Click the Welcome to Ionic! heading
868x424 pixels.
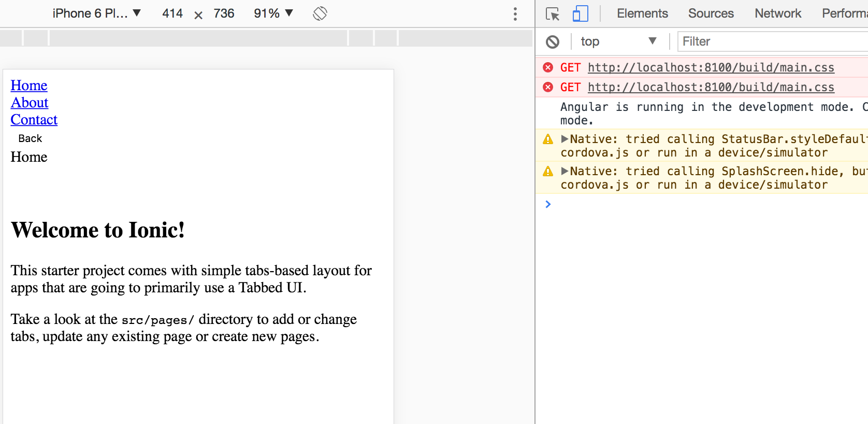click(x=98, y=230)
